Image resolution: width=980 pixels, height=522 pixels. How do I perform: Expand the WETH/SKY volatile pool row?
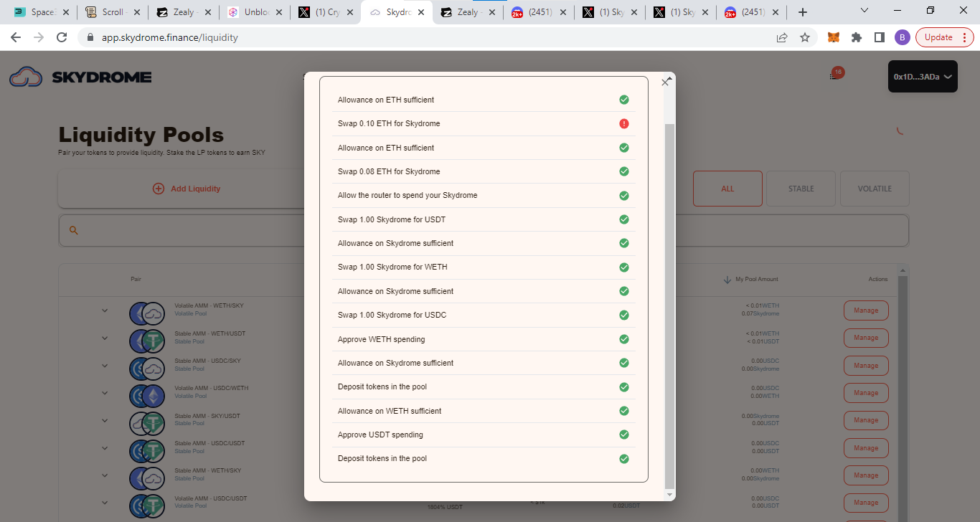[x=105, y=310]
